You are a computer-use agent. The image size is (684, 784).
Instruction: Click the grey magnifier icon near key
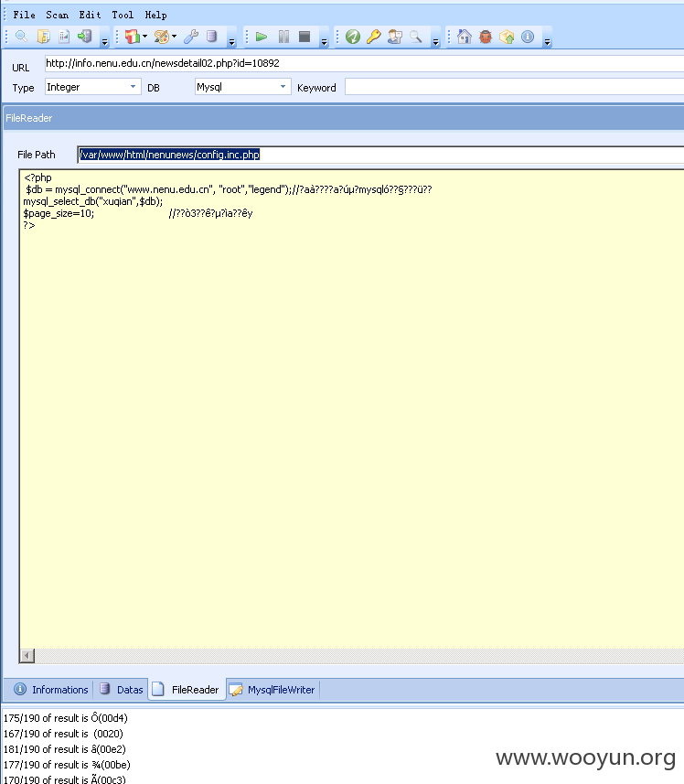click(416, 37)
